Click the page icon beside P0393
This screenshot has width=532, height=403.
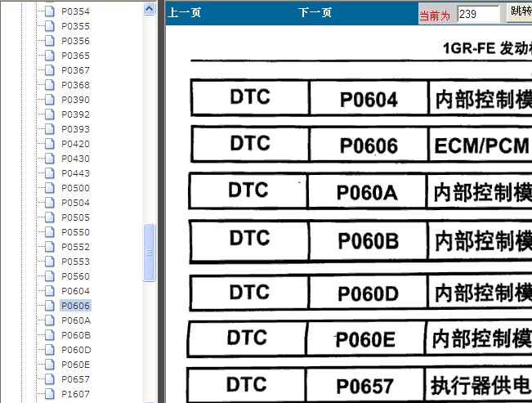(50, 129)
